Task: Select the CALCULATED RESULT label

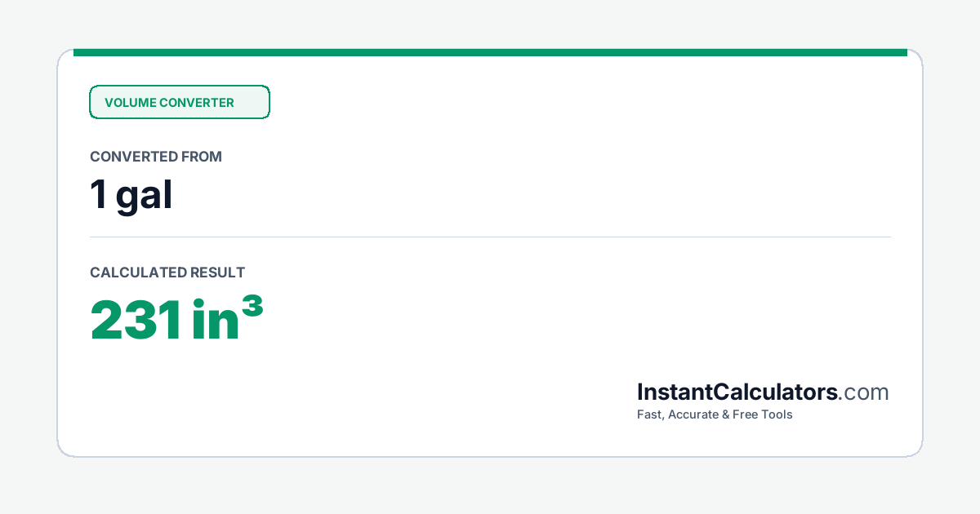Action: (x=167, y=273)
